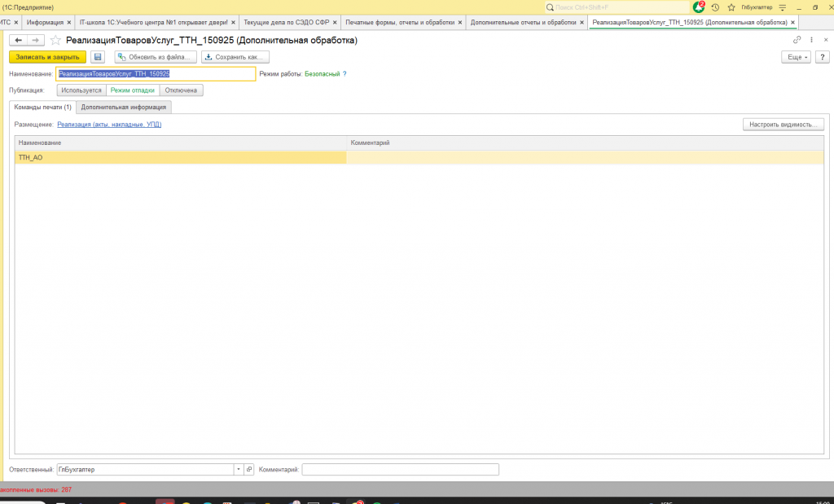Add form to favorites with star icon

pyautogui.click(x=55, y=41)
